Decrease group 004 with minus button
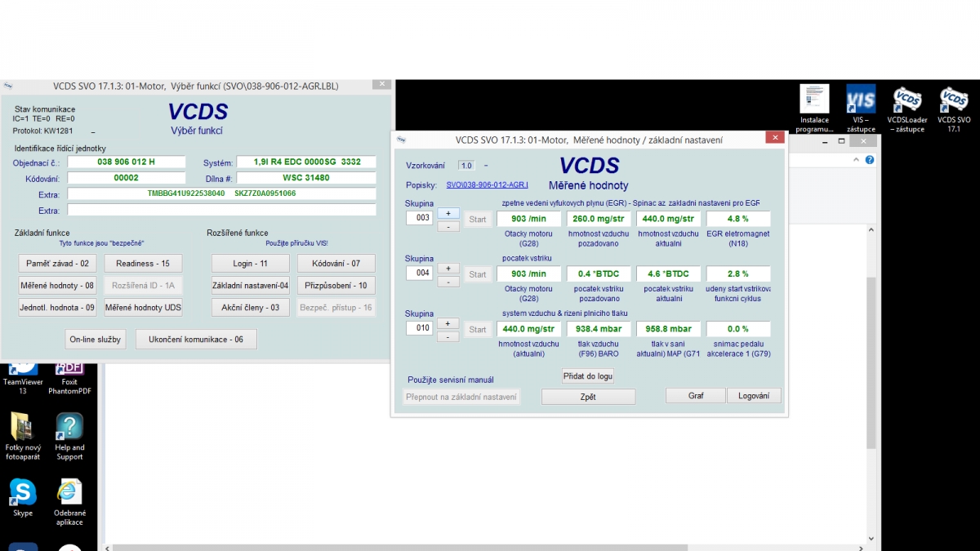Image resolution: width=980 pixels, height=551 pixels. [448, 282]
